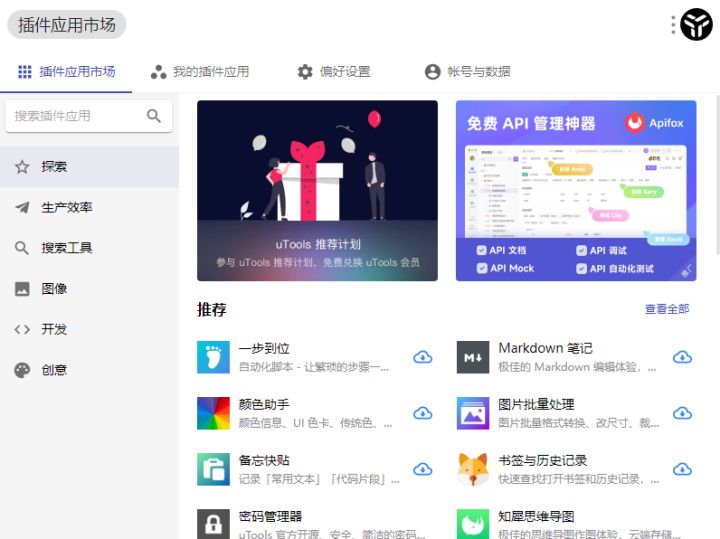The image size is (720, 539).
Task: Select the 图像 category label
Action: click(54, 289)
